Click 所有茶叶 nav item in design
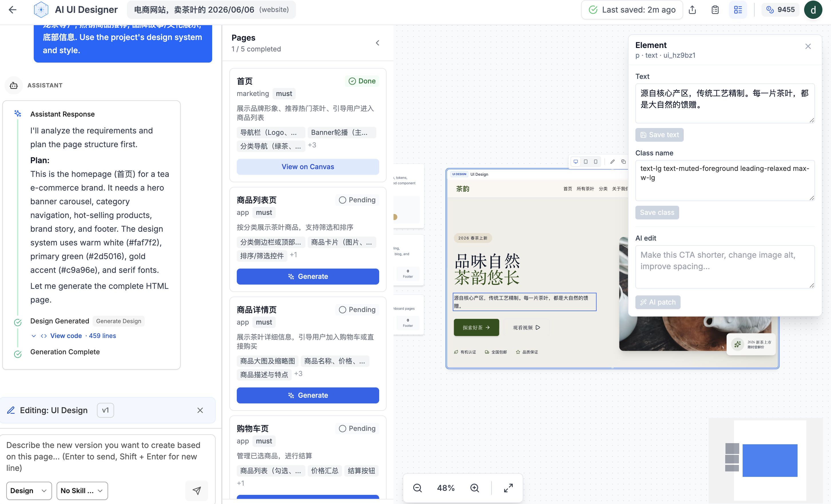This screenshot has height=504, width=831. 585,189
